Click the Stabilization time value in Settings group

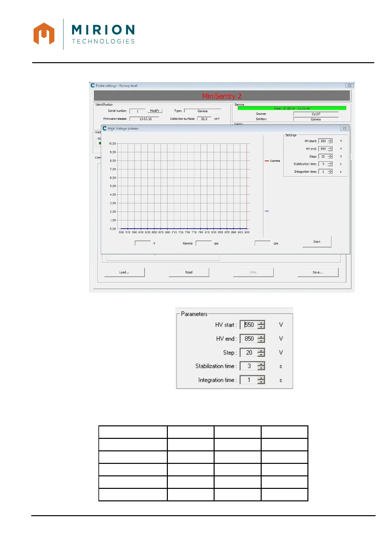coord(323,164)
